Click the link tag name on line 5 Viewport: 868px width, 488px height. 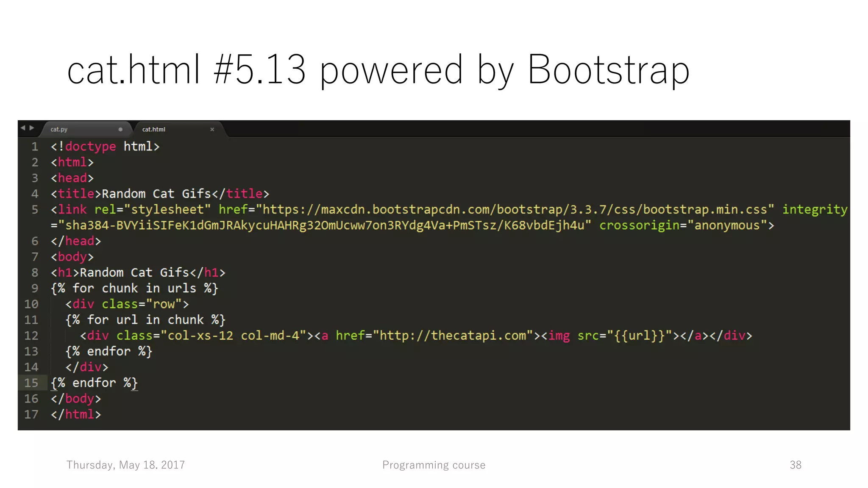click(72, 210)
